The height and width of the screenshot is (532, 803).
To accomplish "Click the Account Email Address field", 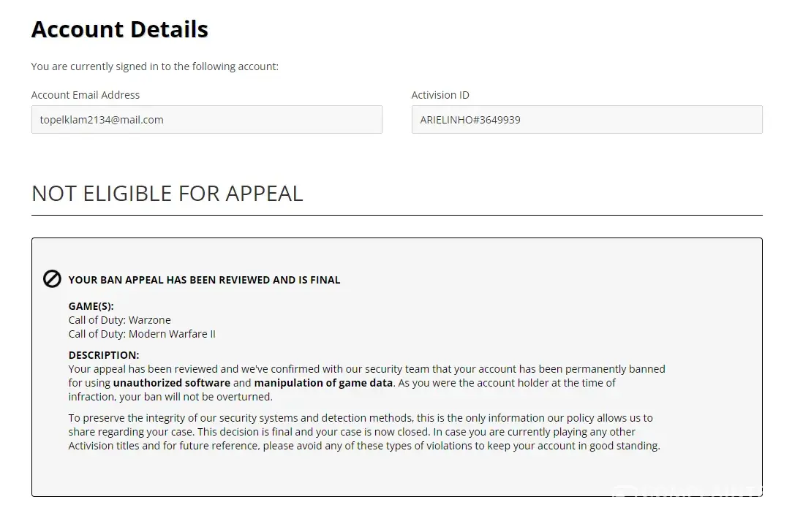I will coord(206,120).
